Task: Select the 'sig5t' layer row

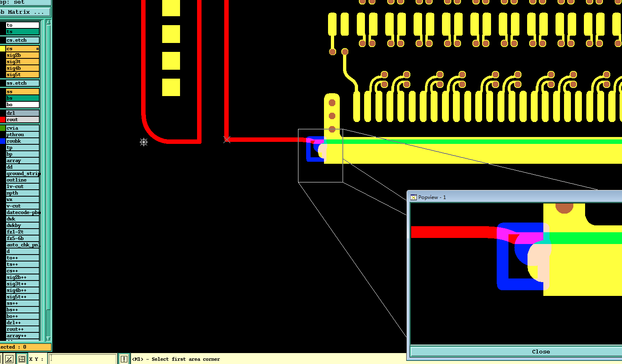Action: point(23,75)
